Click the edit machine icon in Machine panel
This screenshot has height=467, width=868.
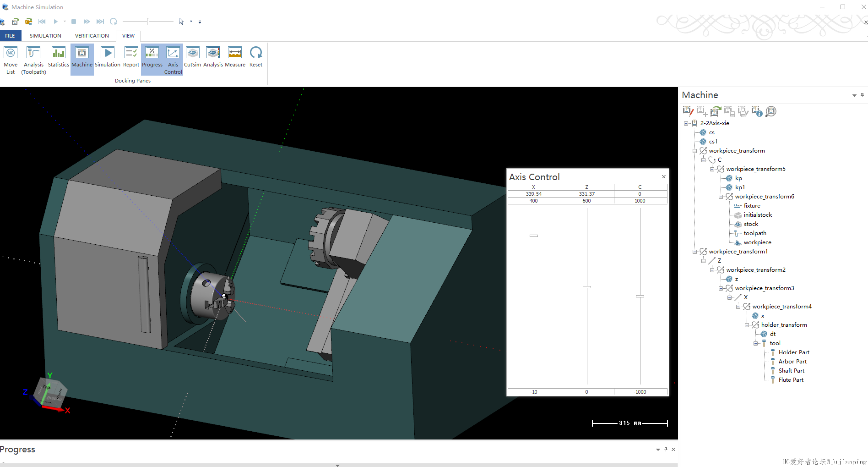point(688,111)
